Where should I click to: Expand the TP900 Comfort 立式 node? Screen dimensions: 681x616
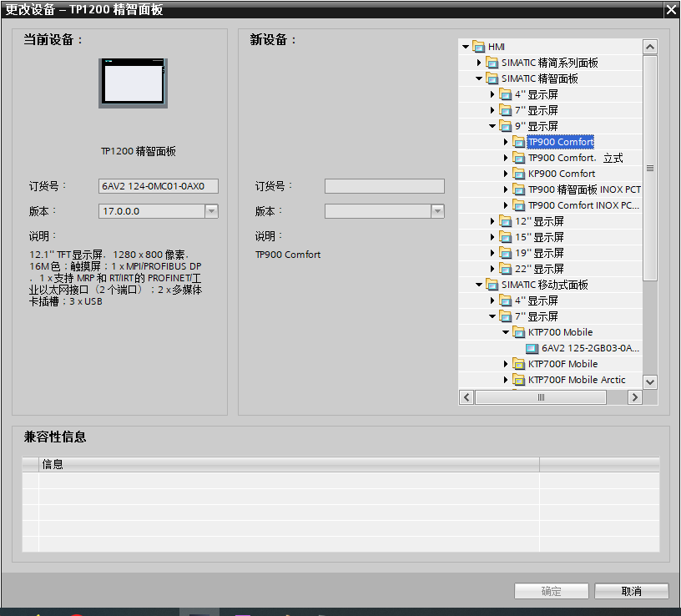coord(506,158)
